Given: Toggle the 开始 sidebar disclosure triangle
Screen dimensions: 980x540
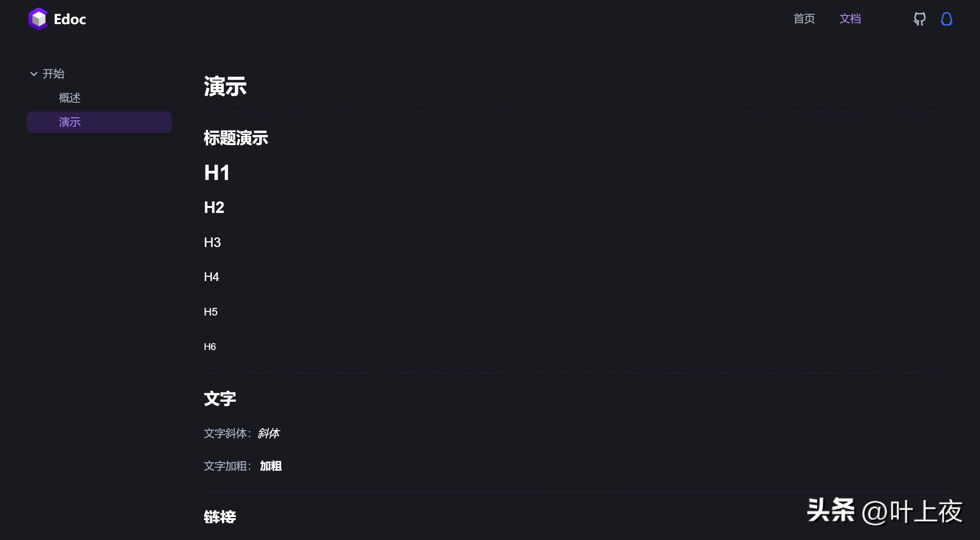Looking at the screenshot, I should (33, 74).
